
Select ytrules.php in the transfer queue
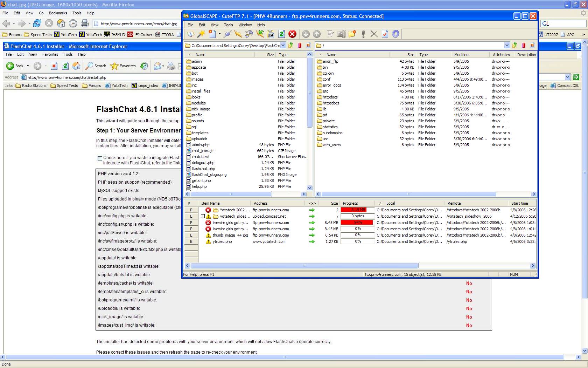pyautogui.click(x=222, y=241)
